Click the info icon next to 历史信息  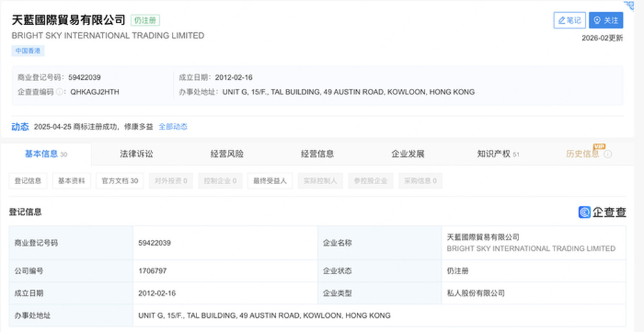[x=607, y=154]
